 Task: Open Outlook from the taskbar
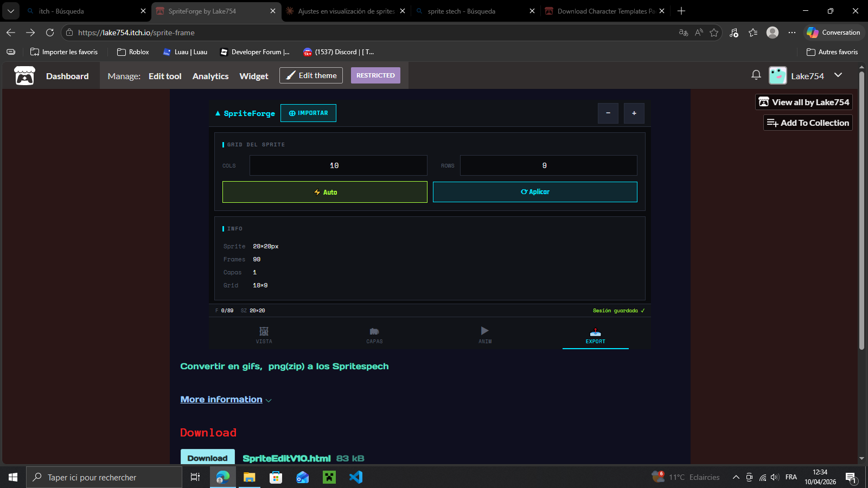[x=303, y=477]
